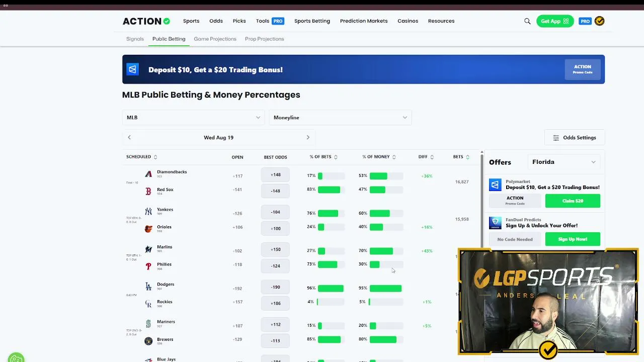The width and height of the screenshot is (644, 362).
Task: Click the Brewers team logo
Action: 148,341
